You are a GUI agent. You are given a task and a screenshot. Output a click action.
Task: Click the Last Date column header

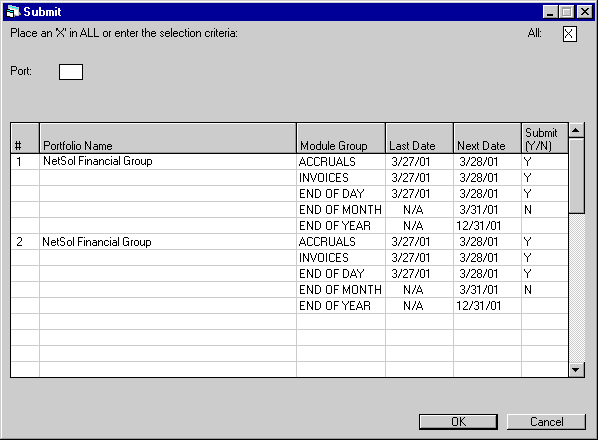click(419, 138)
